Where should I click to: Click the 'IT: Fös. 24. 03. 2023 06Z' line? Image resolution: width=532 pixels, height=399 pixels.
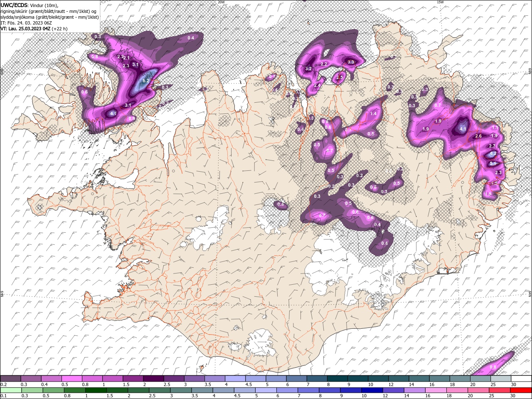tap(25, 23)
